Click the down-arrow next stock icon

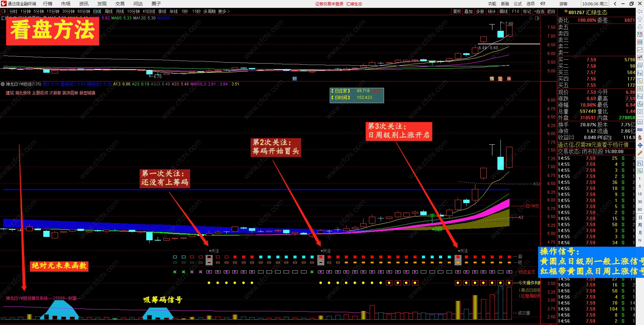tap(640, 27)
